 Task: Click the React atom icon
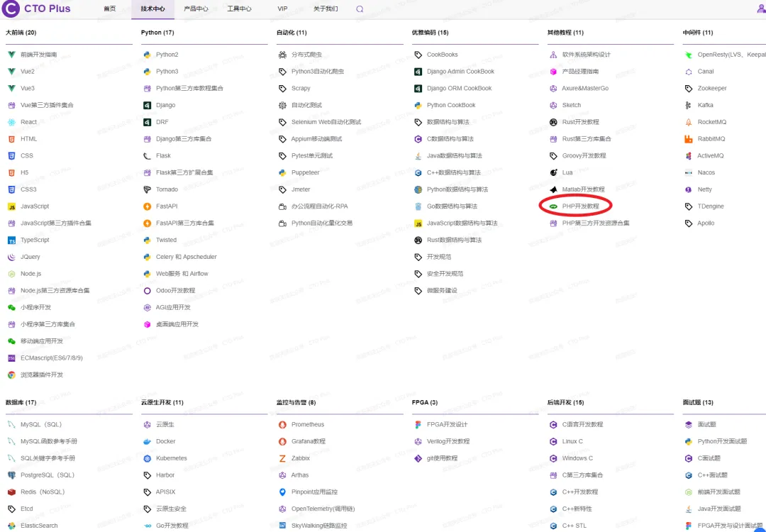coord(11,122)
